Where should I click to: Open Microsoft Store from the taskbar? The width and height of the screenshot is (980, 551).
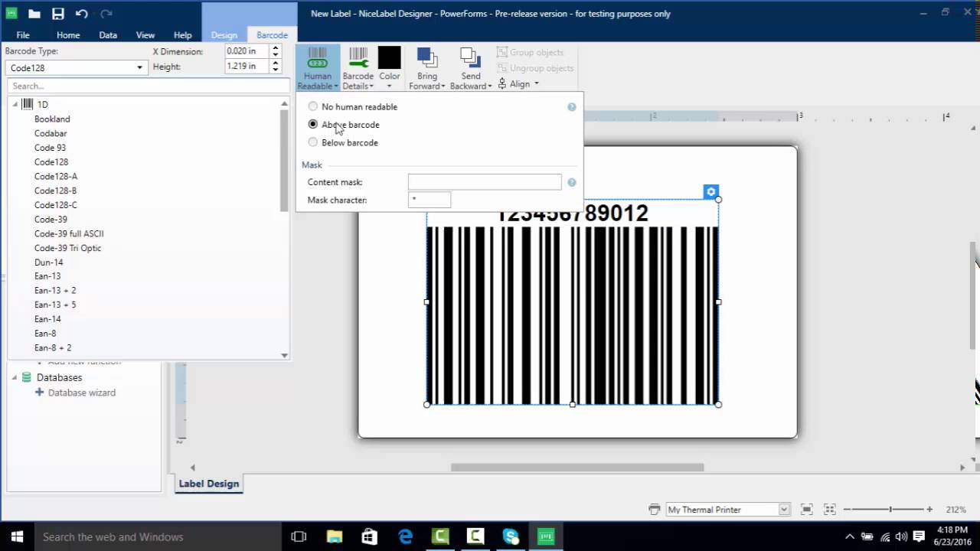tap(370, 536)
